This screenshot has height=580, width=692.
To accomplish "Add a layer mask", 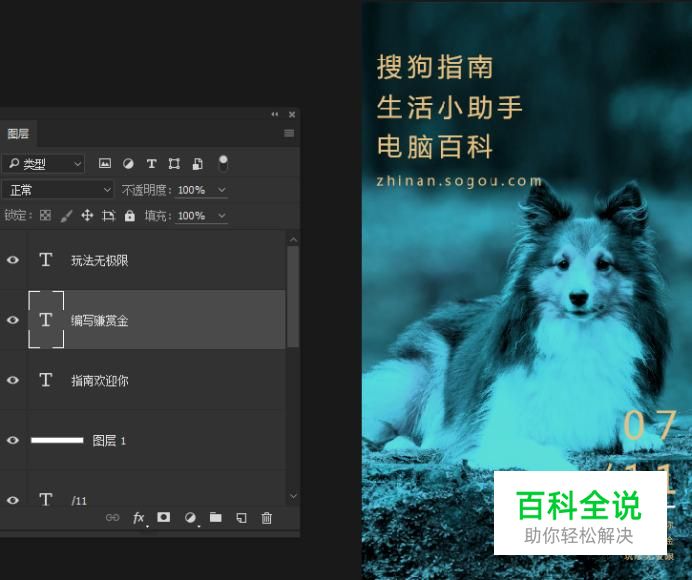I will (x=164, y=517).
